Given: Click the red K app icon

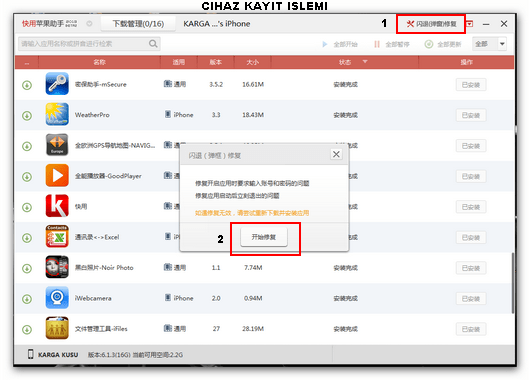Looking at the screenshot, I should pyautogui.click(x=57, y=206).
